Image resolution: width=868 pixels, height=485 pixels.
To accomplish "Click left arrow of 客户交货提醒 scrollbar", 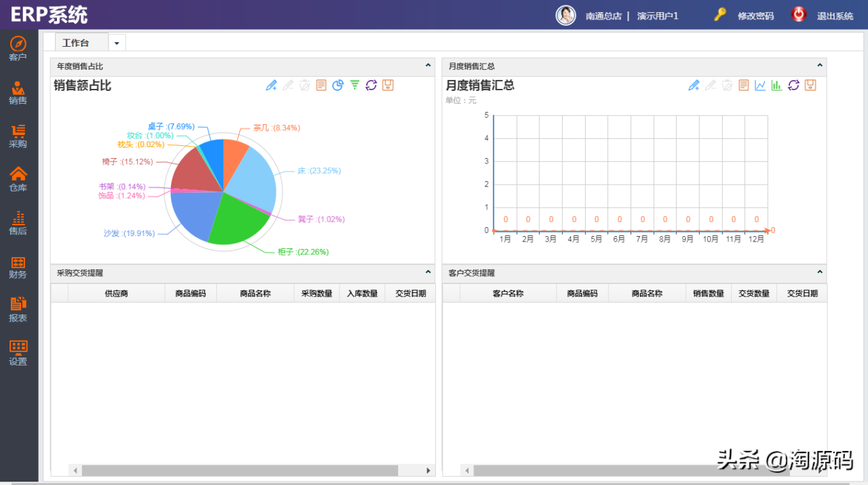I will point(467,470).
